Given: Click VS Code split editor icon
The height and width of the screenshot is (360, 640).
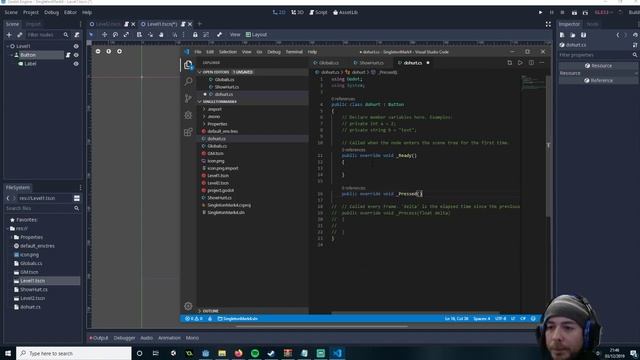Looking at the screenshot, I should pyautogui.click(x=531, y=63).
